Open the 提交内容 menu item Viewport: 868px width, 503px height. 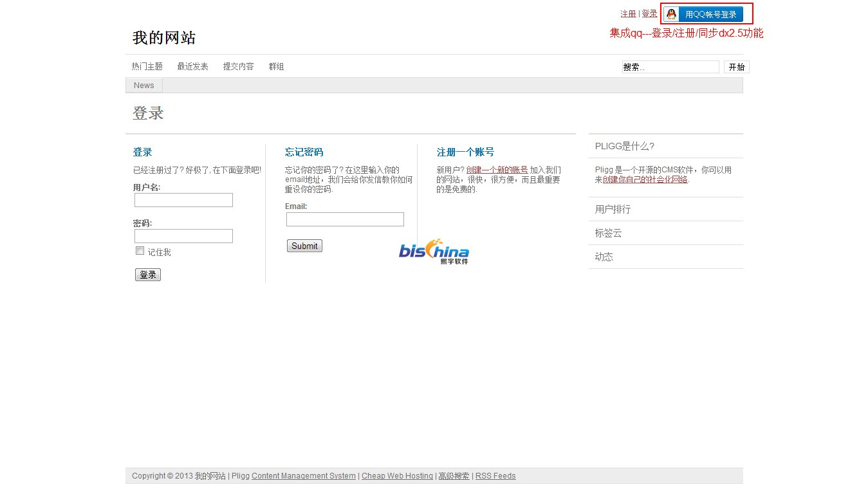[x=239, y=66]
